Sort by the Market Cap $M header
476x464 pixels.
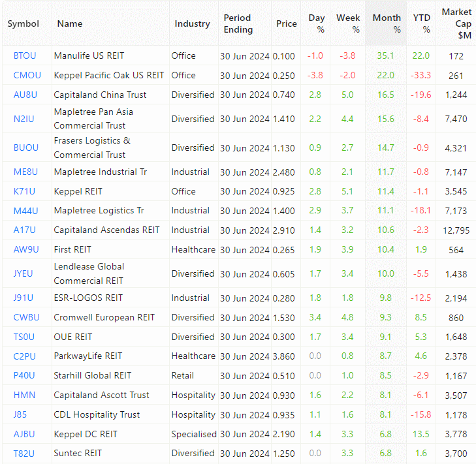pyautogui.click(x=457, y=23)
